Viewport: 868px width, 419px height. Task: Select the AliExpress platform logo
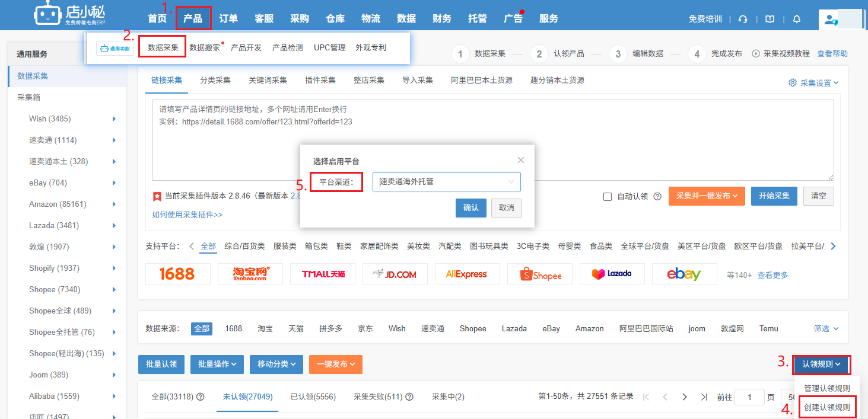[468, 274]
